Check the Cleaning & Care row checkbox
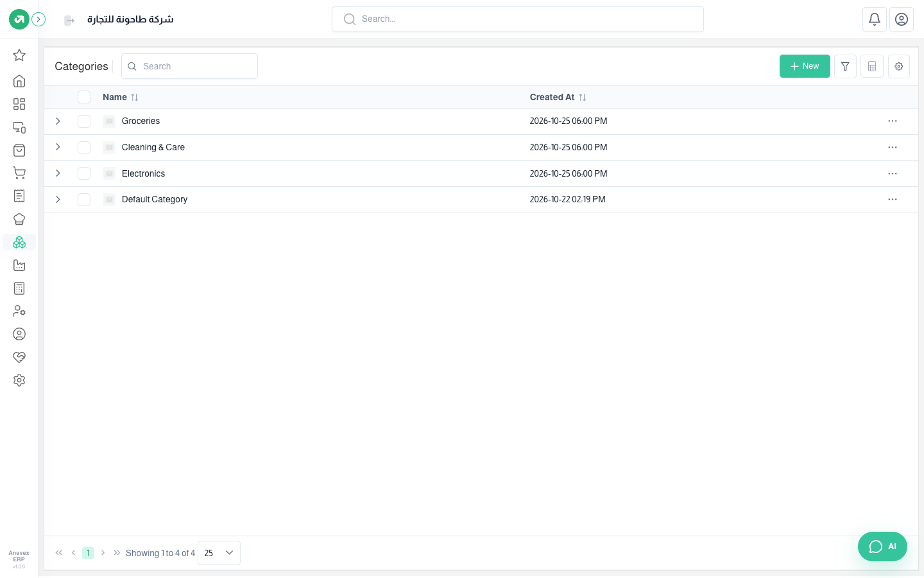This screenshot has width=924, height=578. (x=84, y=148)
